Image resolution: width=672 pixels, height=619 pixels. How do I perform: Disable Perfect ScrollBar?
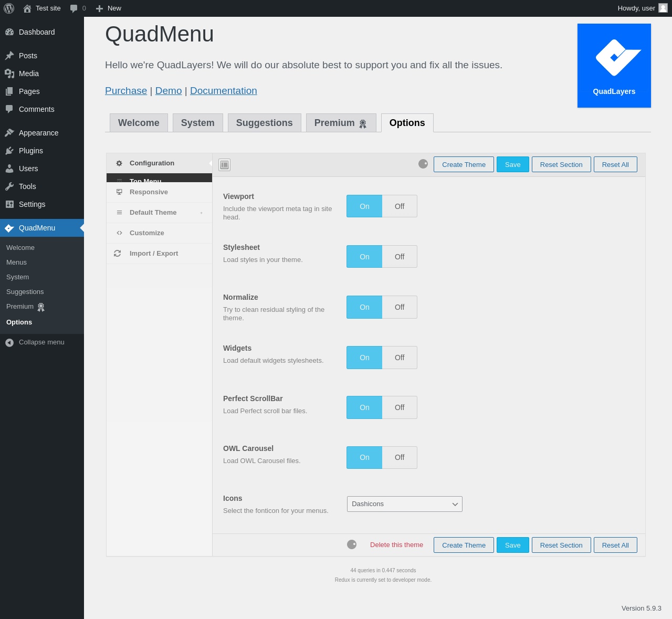click(400, 407)
